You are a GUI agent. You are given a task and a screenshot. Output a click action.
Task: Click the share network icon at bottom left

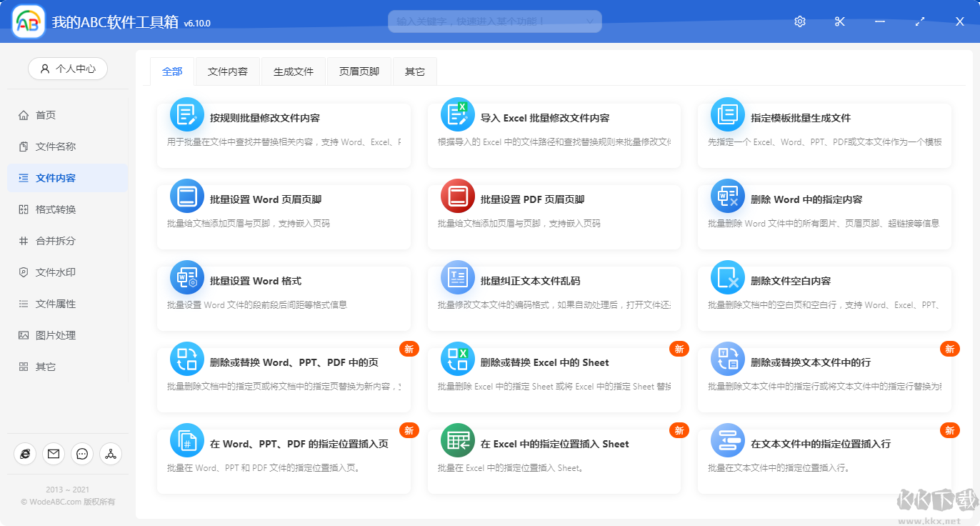click(110, 454)
